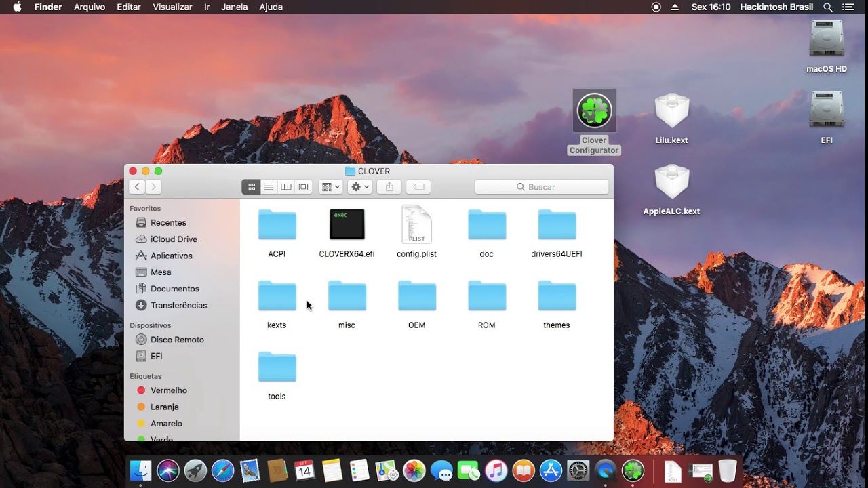868x488 pixels.
Task: Open the OEM folder
Action: (416, 296)
